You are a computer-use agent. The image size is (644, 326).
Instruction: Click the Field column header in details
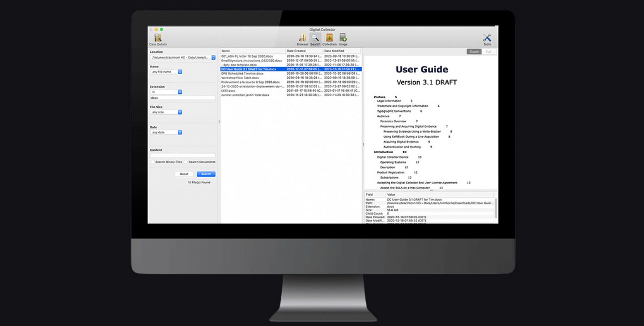375,195
